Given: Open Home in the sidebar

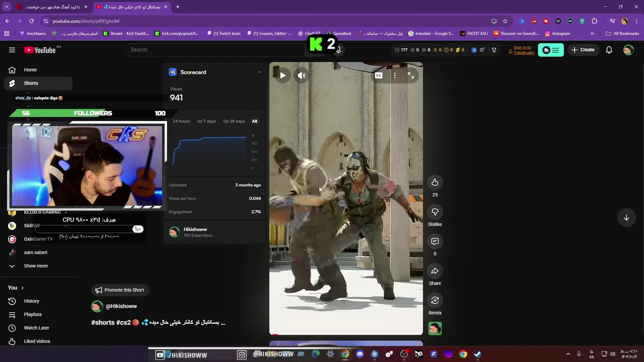Looking at the screenshot, I should click(38, 70).
